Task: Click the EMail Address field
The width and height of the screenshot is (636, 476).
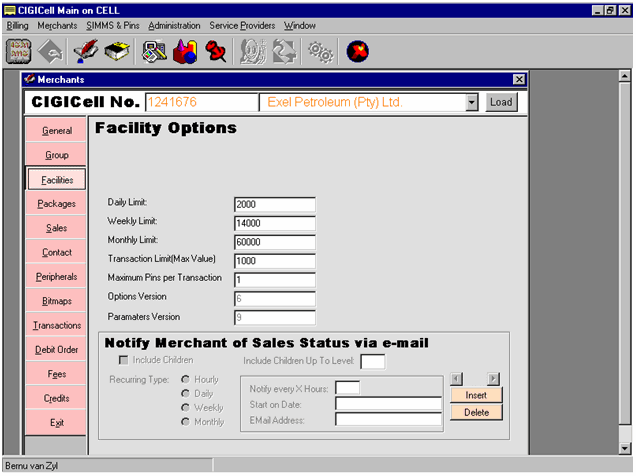Action: pos(388,419)
